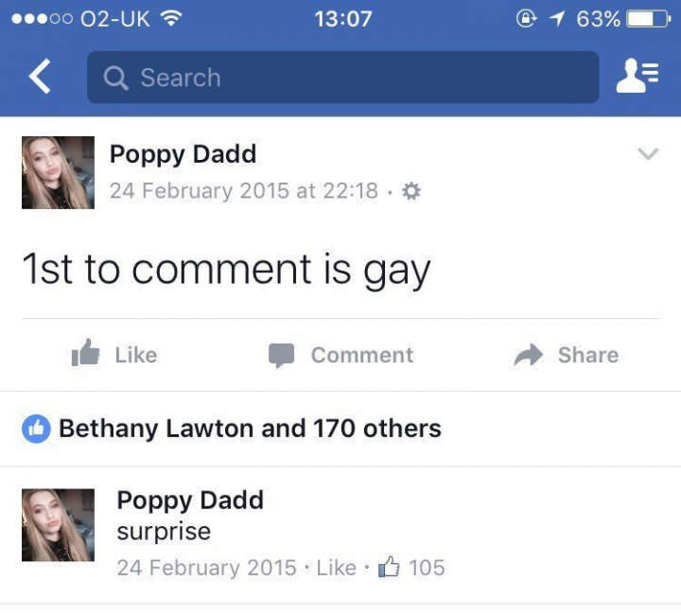The image size is (681, 616).
Task: Tap the battery indicator icon
Action: click(x=649, y=19)
